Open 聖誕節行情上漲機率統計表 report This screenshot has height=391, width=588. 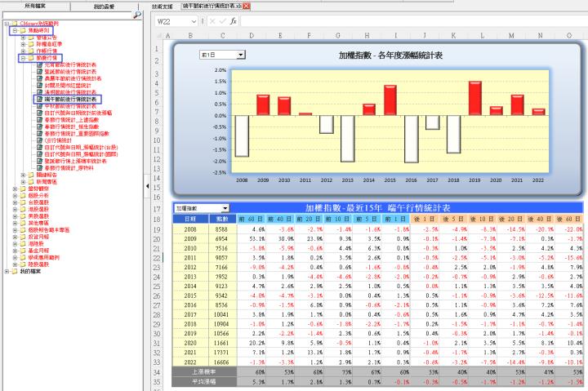click(x=75, y=161)
